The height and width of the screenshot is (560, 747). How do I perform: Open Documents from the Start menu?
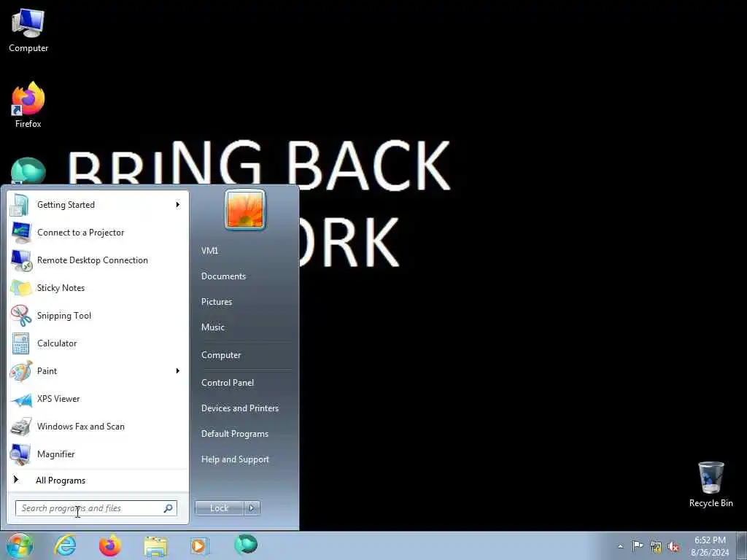tap(223, 276)
